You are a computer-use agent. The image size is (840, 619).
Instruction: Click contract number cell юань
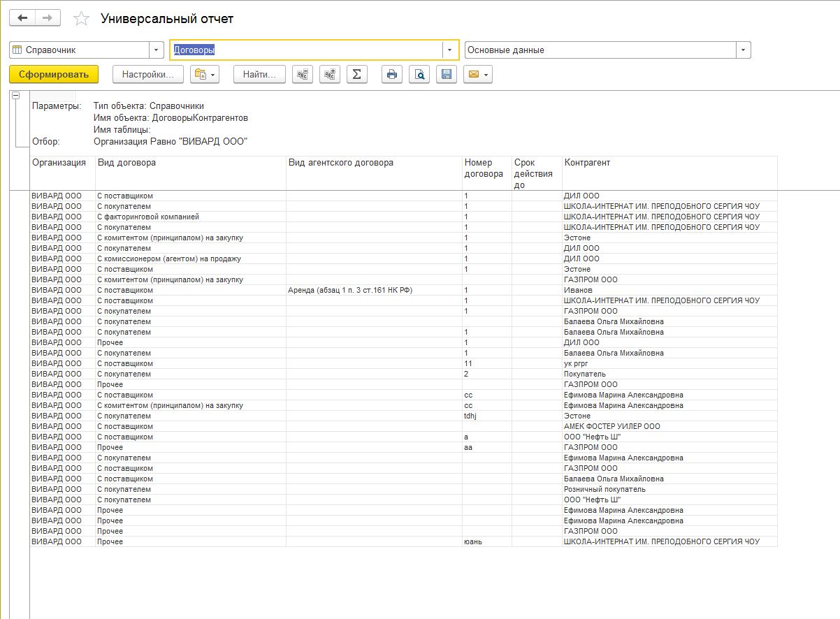click(x=486, y=541)
